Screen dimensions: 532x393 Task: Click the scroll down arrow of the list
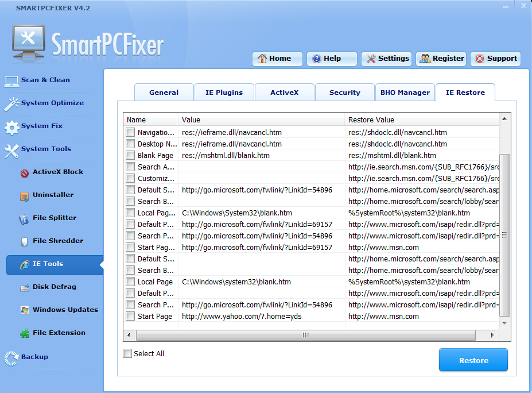pos(505,323)
